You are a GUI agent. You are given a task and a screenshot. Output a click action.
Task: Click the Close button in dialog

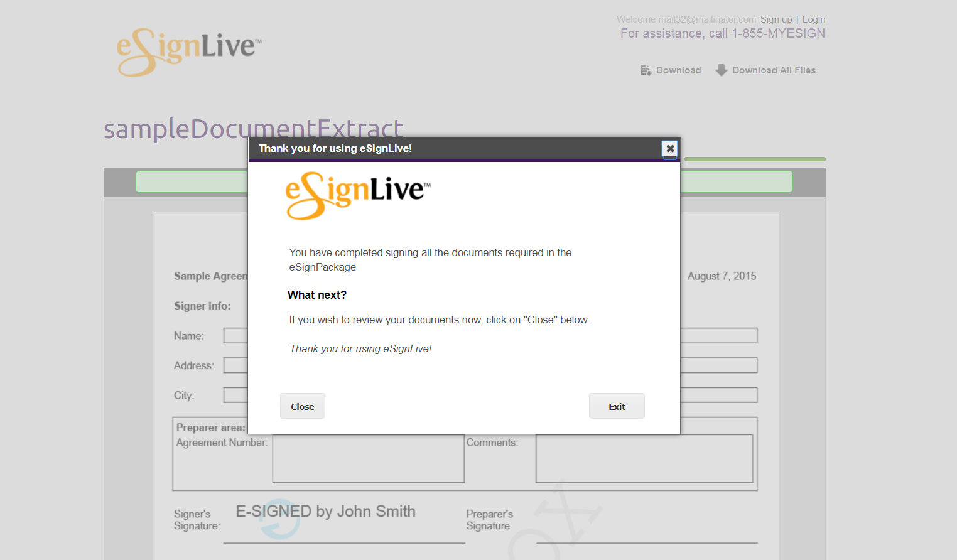pos(303,406)
